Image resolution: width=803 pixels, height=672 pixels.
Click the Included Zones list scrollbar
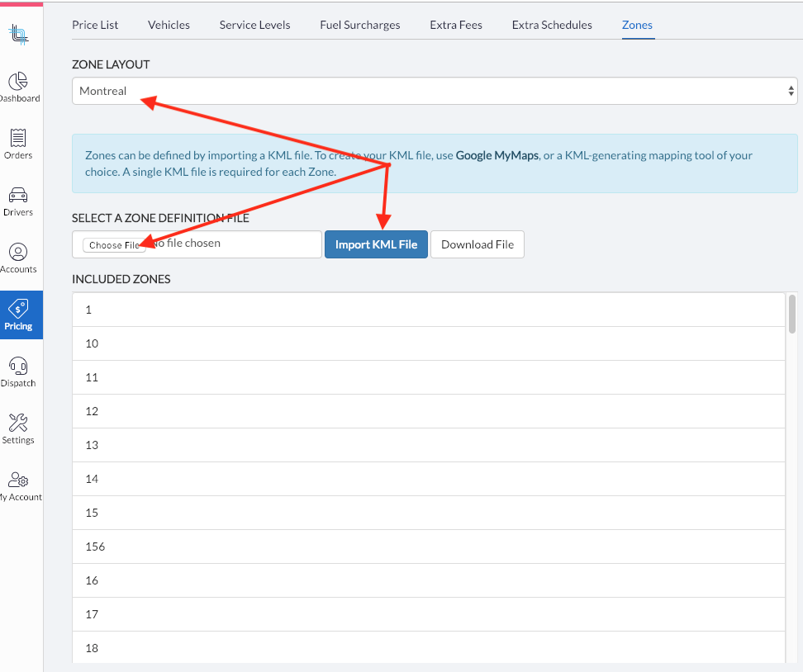pos(792,315)
